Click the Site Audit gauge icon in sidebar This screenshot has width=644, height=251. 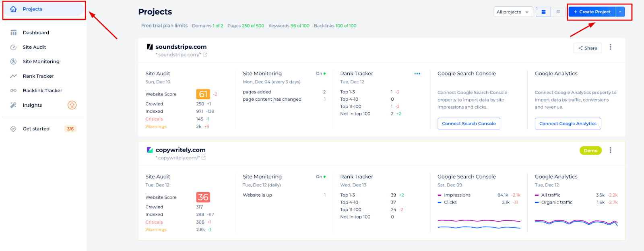pyautogui.click(x=13, y=47)
